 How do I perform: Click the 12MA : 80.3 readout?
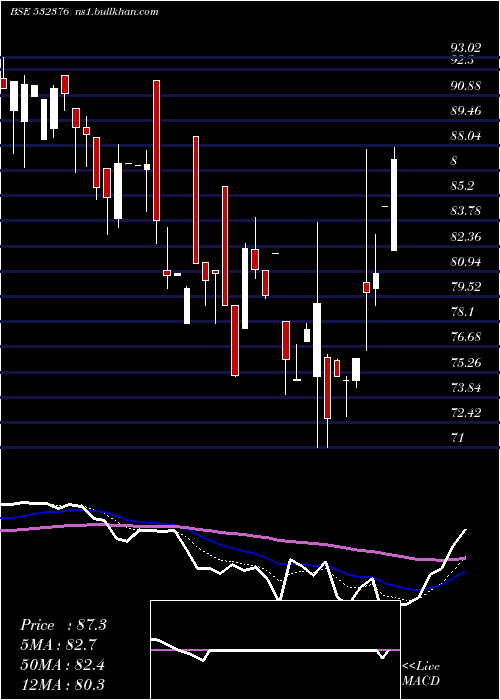click(x=62, y=684)
